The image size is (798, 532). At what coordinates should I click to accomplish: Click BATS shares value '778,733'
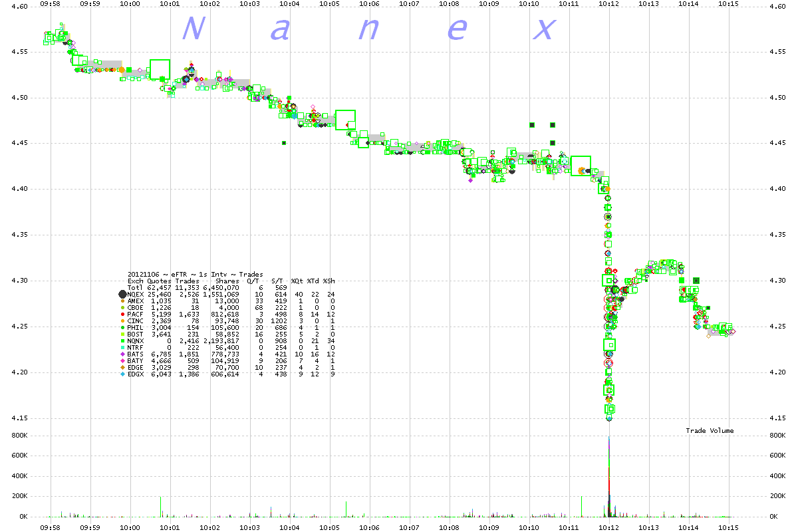(226, 354)
